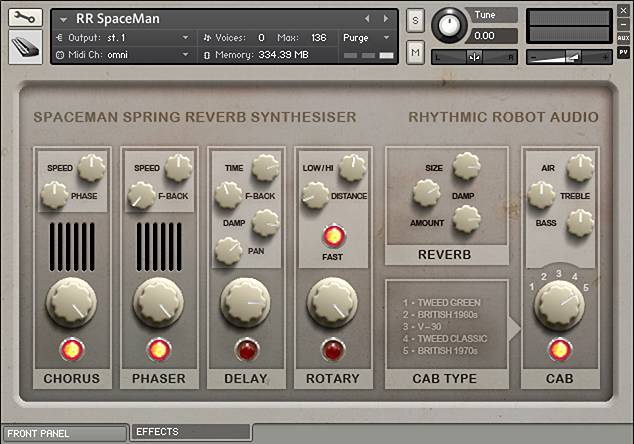Screen dimensions: 634x444
Task: Open instrument edit mode with the wrench icon
Action: click(25, 17)
